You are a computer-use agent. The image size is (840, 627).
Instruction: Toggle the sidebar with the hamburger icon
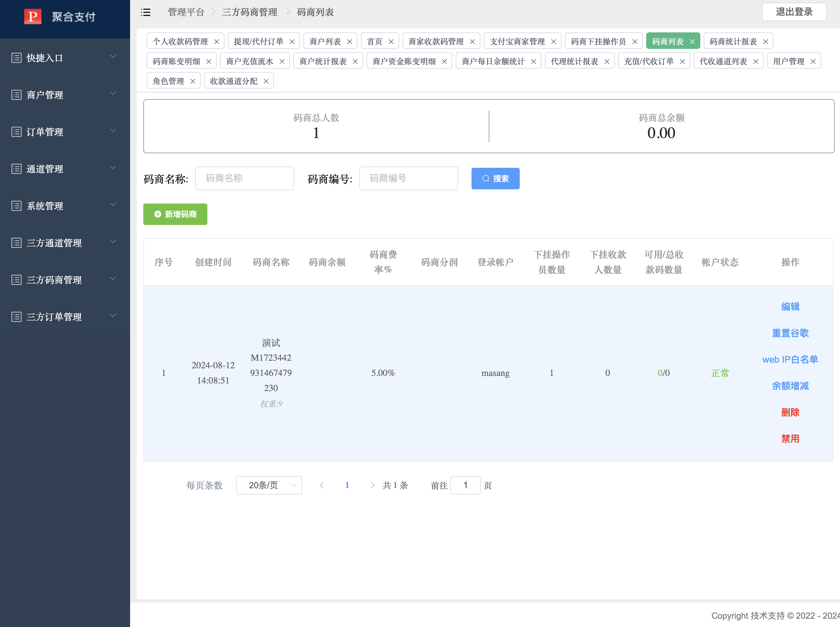[x=146, y=12]
